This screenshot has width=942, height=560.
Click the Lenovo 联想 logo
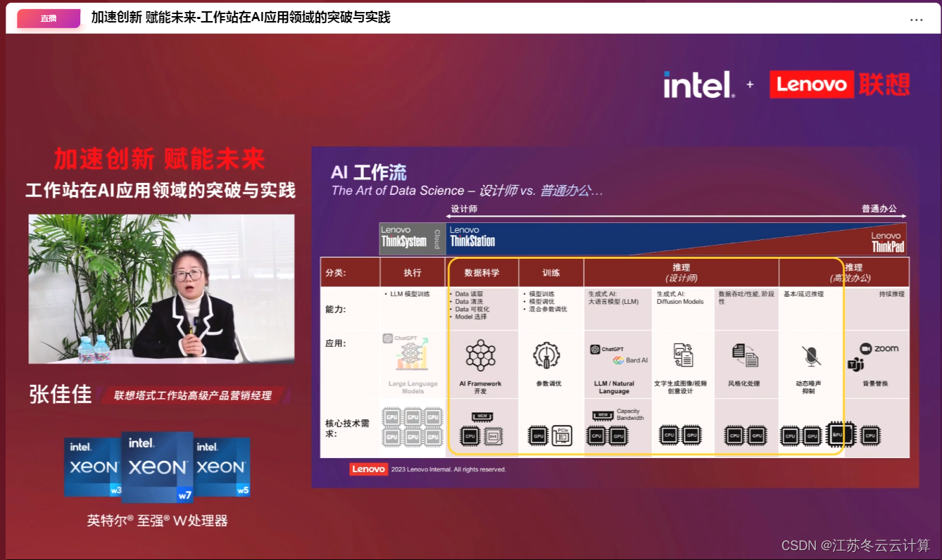pyautogui.click(x=839, y=85)
